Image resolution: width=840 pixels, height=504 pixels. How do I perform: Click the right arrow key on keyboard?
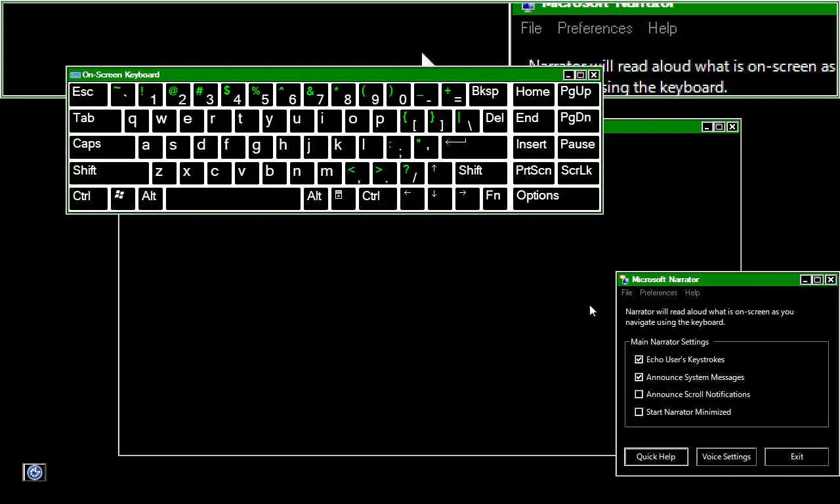coord(467,199)
